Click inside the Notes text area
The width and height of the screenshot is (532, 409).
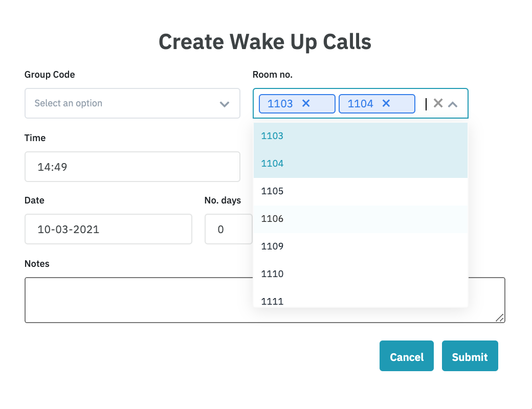pyautogui.click(x=138, y=300)
